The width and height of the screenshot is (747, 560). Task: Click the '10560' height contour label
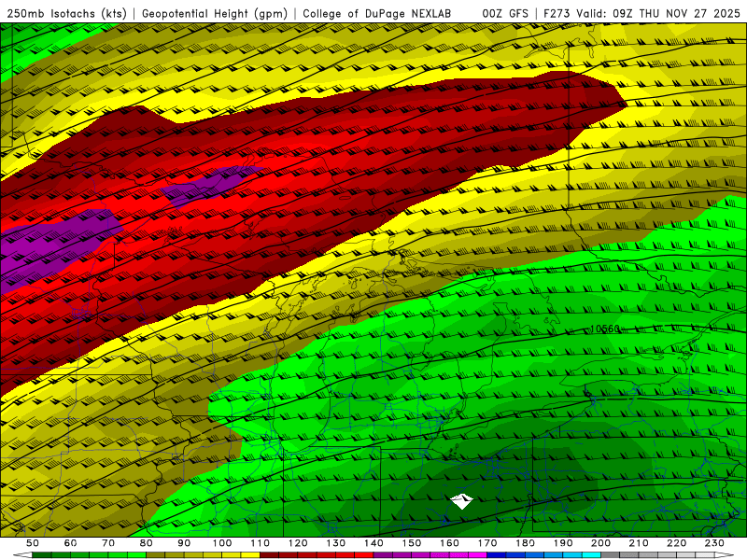605,329
